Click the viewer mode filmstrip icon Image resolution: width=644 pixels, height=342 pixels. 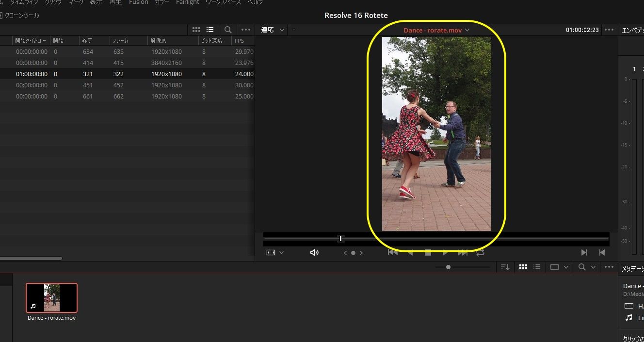[x=271, y=253]
